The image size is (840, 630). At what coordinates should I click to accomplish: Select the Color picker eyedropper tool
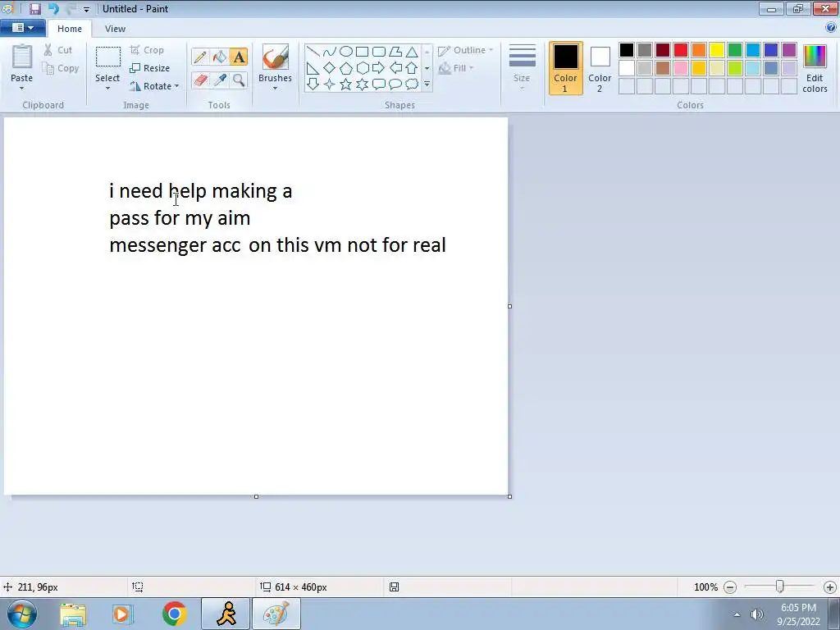pos(220,80)
